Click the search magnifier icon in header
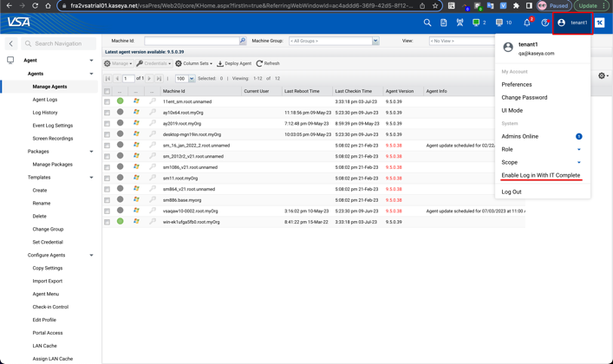This screenshot has height=364, width=613. tap(427, 23)
